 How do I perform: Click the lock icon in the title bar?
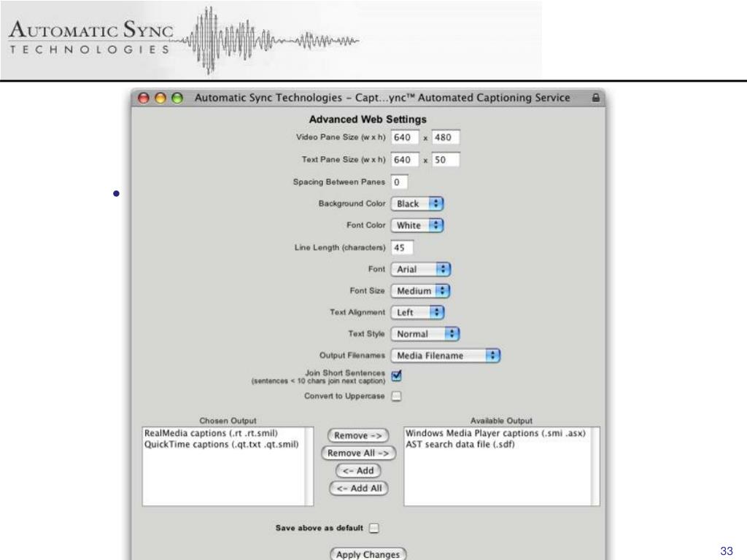595,98
